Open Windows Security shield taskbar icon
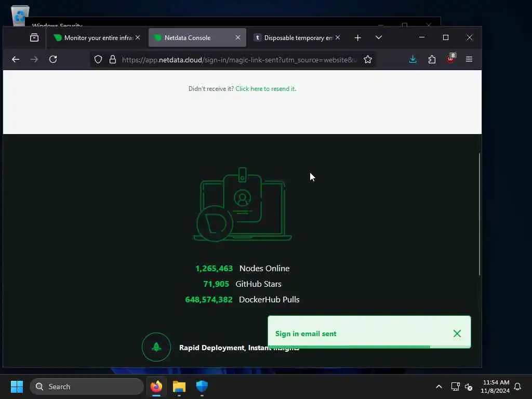 coord(202,387)
